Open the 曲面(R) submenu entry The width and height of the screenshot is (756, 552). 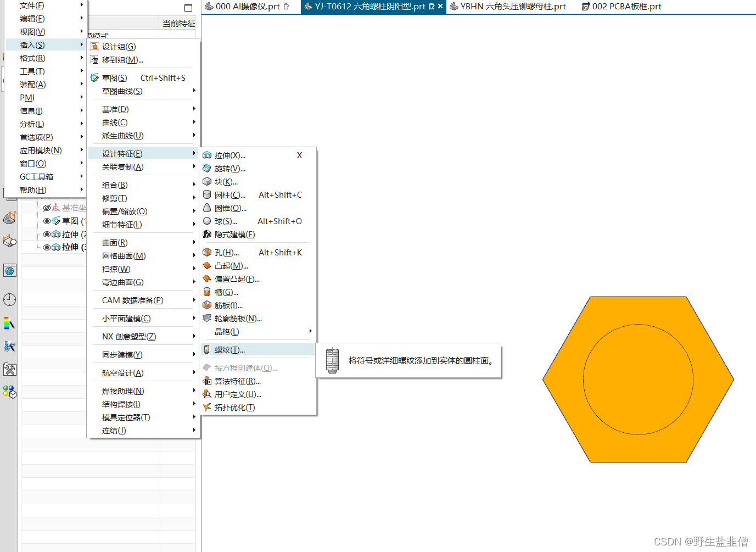point(143,243)
